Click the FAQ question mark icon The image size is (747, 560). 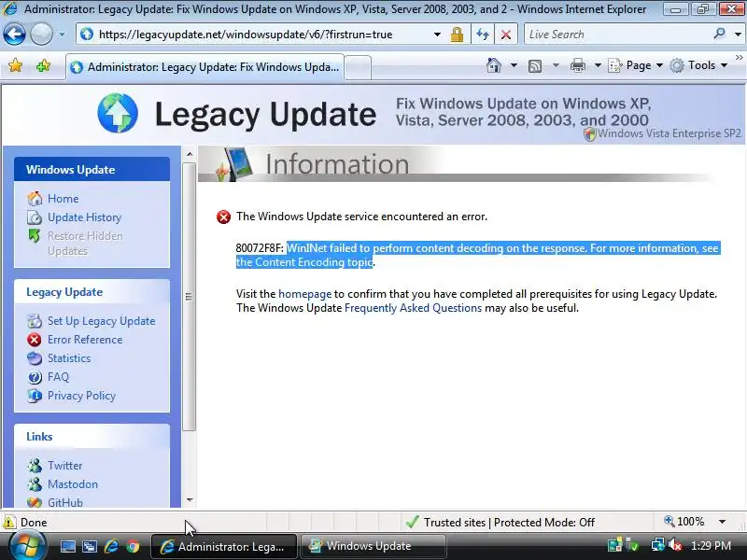pos(35,377)
